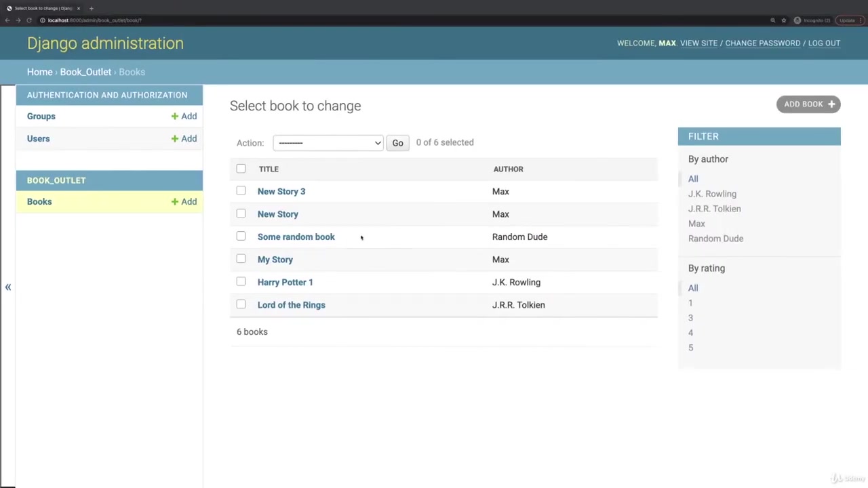Image resolution: width=868 pixels, height=488 pixels.
Task: Bookmark this page with the star icon
Action: point(784,20)
